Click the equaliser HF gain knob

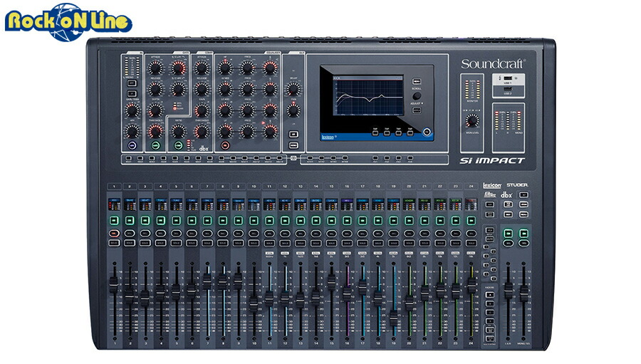[x=225, y=68]
